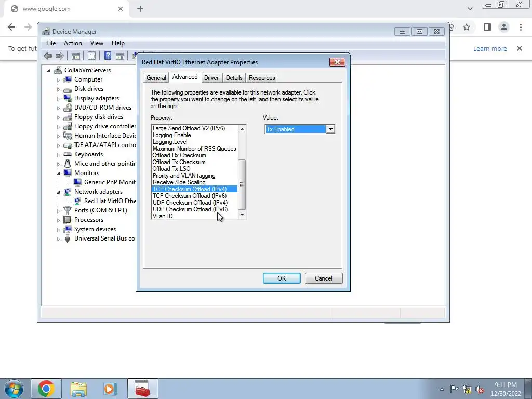Open a new Chrome tab with plus
The height and width of the screenshot is (399, 532).
coord(140,9)
